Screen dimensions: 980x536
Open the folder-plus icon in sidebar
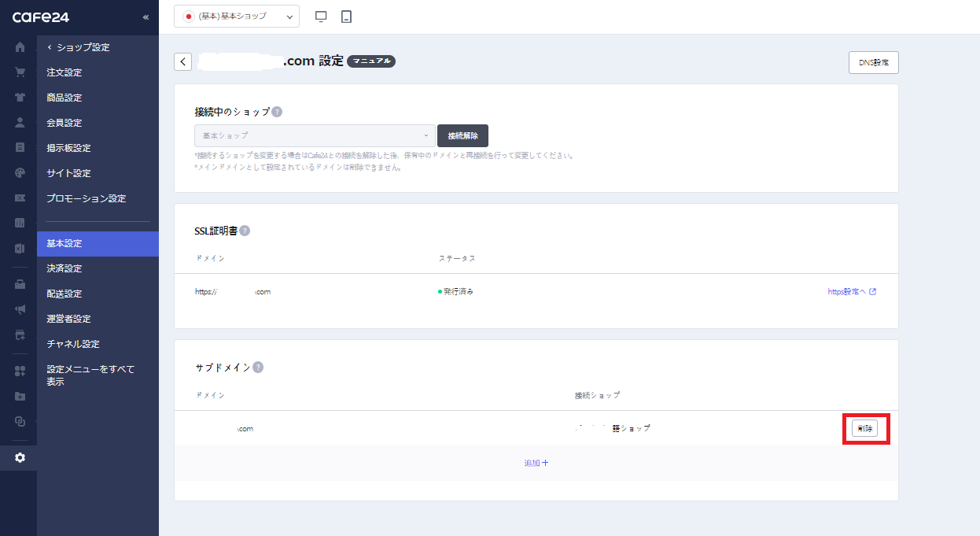pos(20,396)
